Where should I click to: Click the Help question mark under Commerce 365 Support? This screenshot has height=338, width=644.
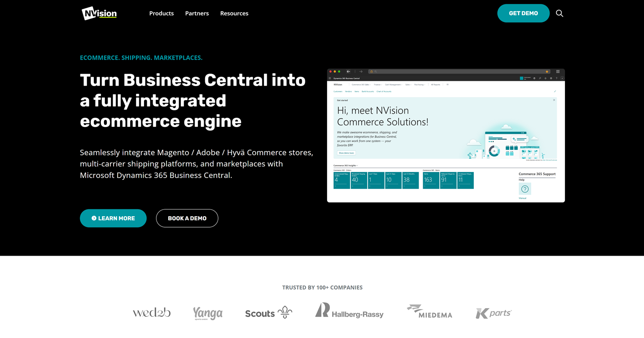click(x=525, y=189)
